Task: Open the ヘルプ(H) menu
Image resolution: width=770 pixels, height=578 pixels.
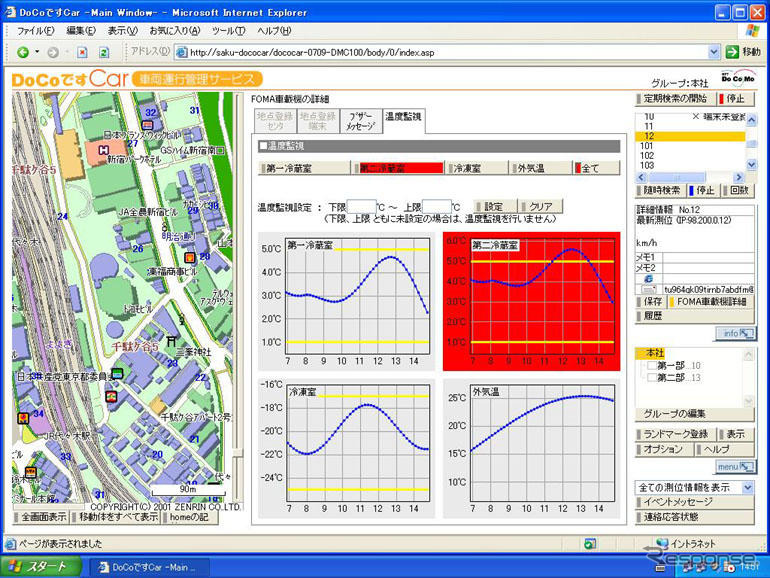Action: click(x=274, y=30)
